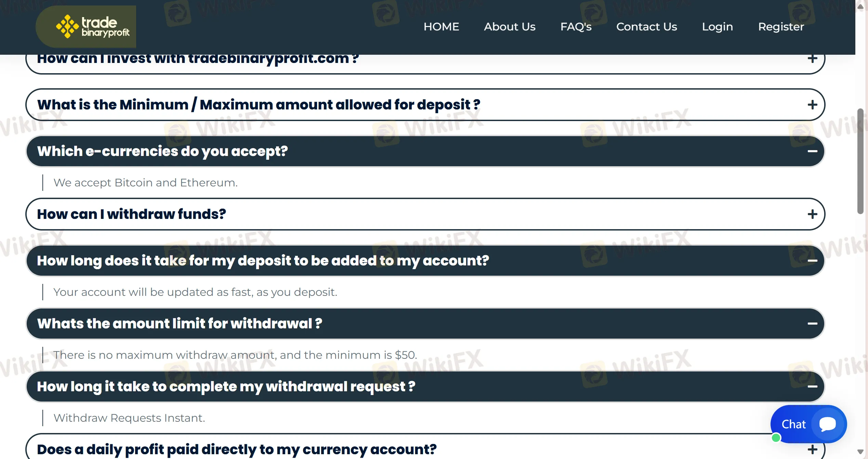
Task: Click the plus icon beside withdraw funds question
Action: coord(812,214)
